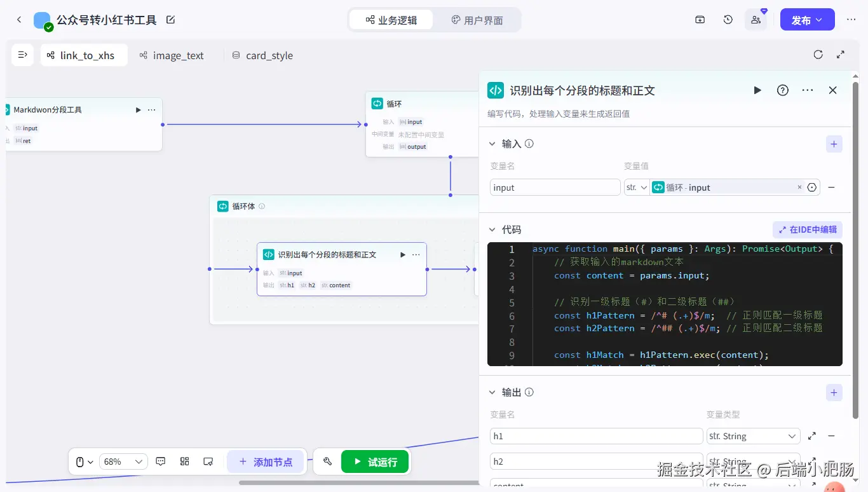Select the link_to_xhs workflow tab
Viewport: 868px width, 492px height.
(84, 55)
